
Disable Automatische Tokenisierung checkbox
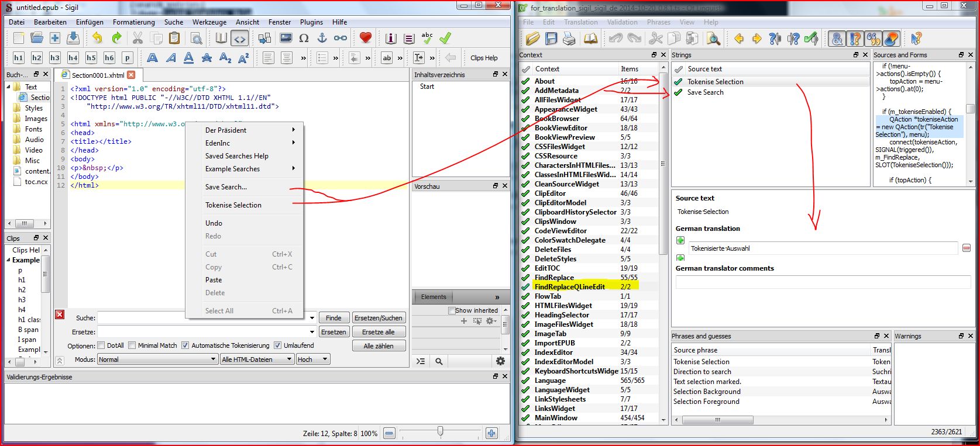tap(185, 345)
